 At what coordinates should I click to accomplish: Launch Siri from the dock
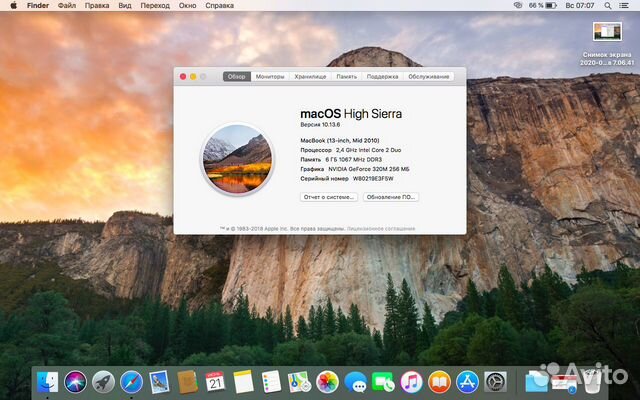76,382
